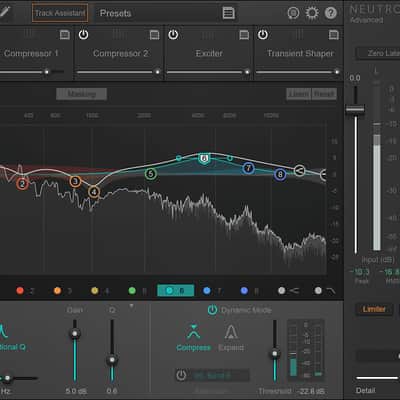This screenshot has height=400, width=400.
Task: Select the blue band 7 selector
Action: tap(212, 291)
